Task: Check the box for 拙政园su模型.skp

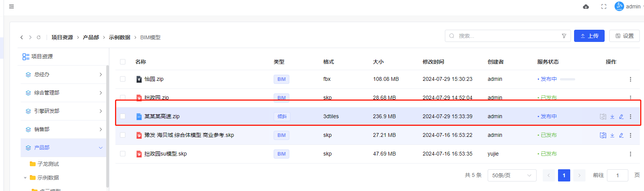Action: pyautogui.click(x=123, y=154)
